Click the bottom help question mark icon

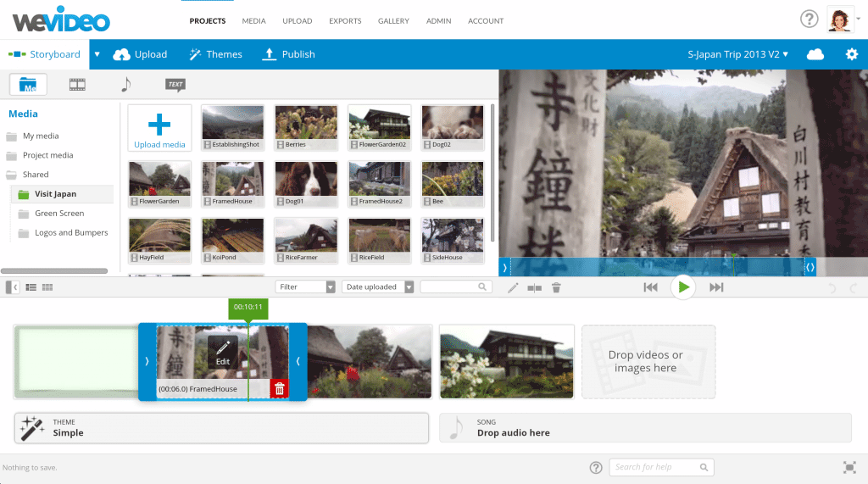click(596, 467)
